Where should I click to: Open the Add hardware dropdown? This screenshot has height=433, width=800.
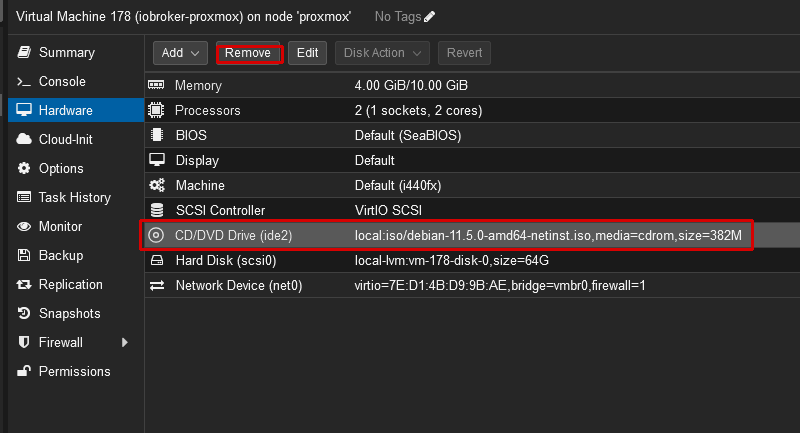(180, 53)
